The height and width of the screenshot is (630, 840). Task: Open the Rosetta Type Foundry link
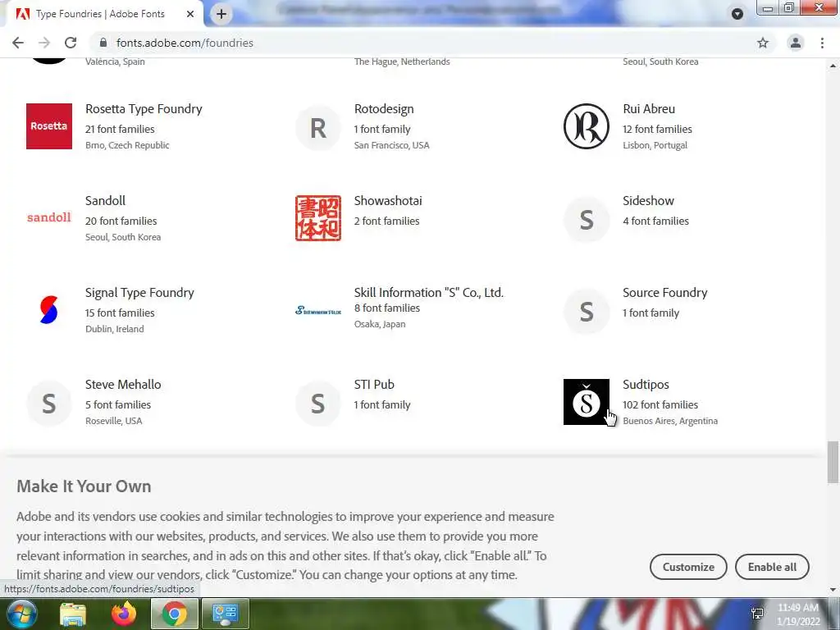point(144,109)
